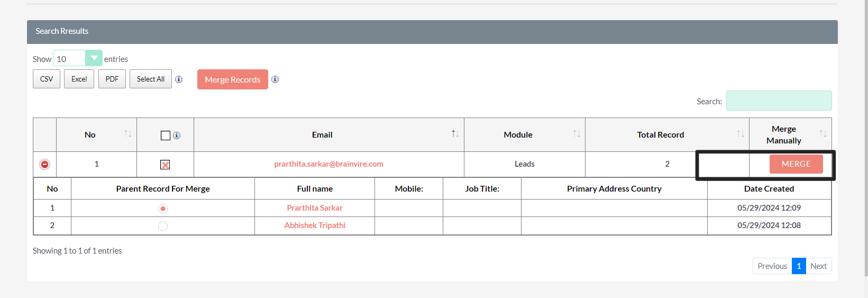Click date 05/29/2024 12:09 cell

pyautogui.click(x=769, y=208)
